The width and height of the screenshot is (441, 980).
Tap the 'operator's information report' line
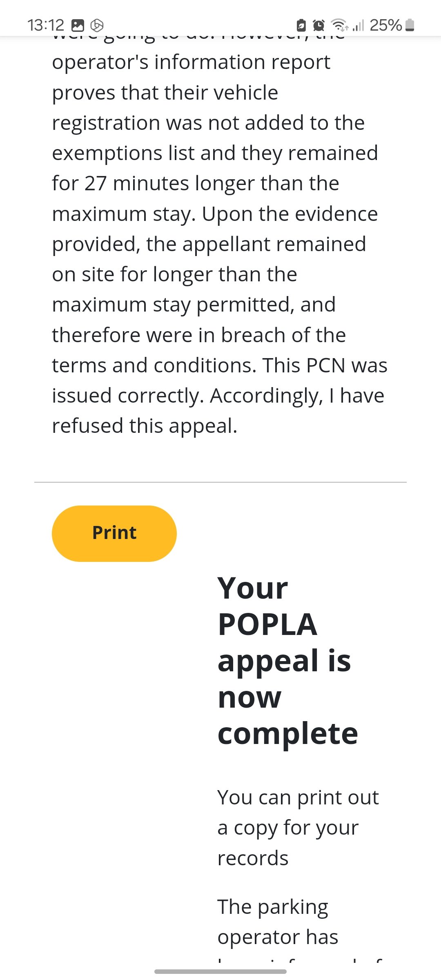pos(191,62)
